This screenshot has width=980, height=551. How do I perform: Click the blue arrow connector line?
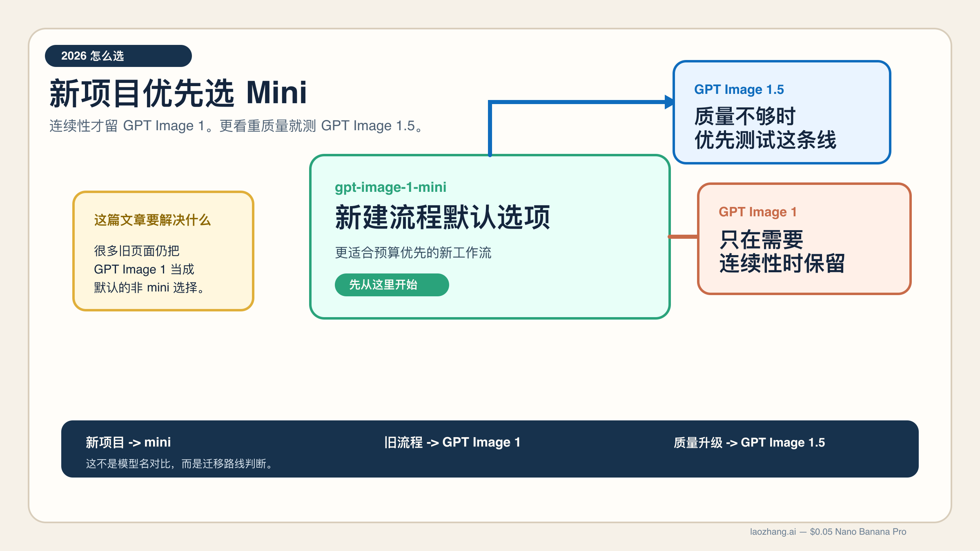(x=572, y=102)
